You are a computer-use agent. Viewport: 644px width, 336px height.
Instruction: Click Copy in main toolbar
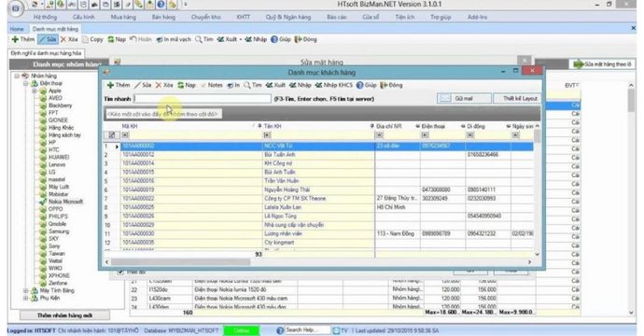tap(92, 39)
